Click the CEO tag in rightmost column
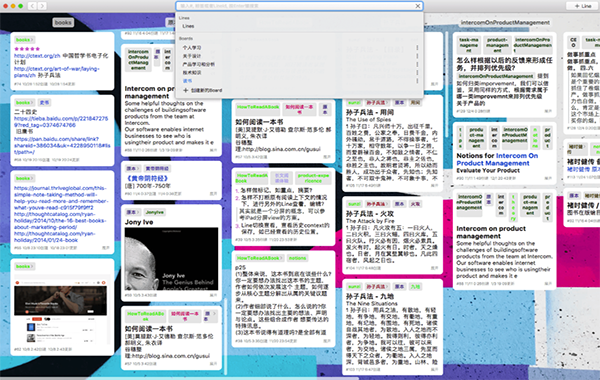The height and width of the screenshot is (380, 600). (x=573, y=42)
